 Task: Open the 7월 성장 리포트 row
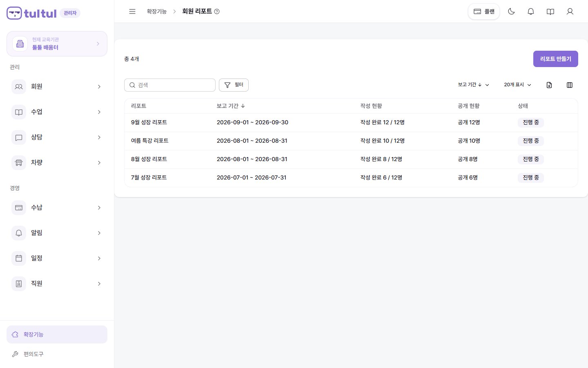351,178
